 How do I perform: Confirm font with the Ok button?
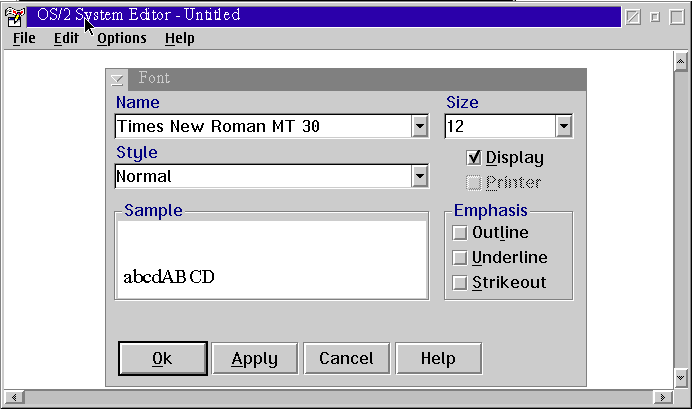(x=162, y=358)
